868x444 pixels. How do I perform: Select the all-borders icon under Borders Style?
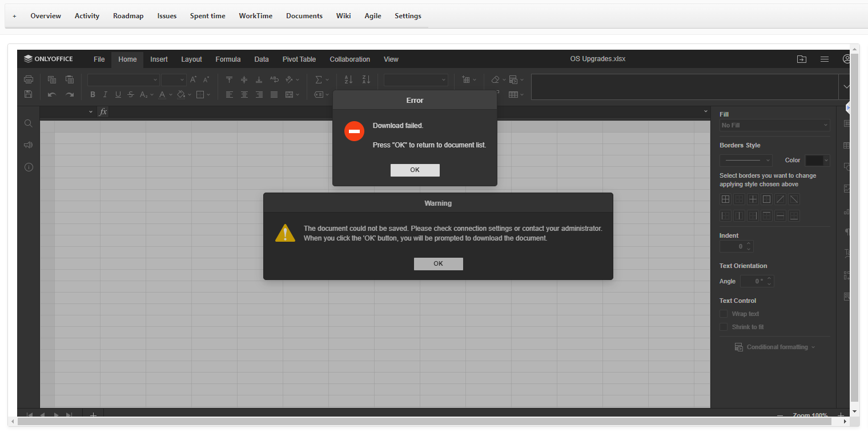(x=725, y=199)
